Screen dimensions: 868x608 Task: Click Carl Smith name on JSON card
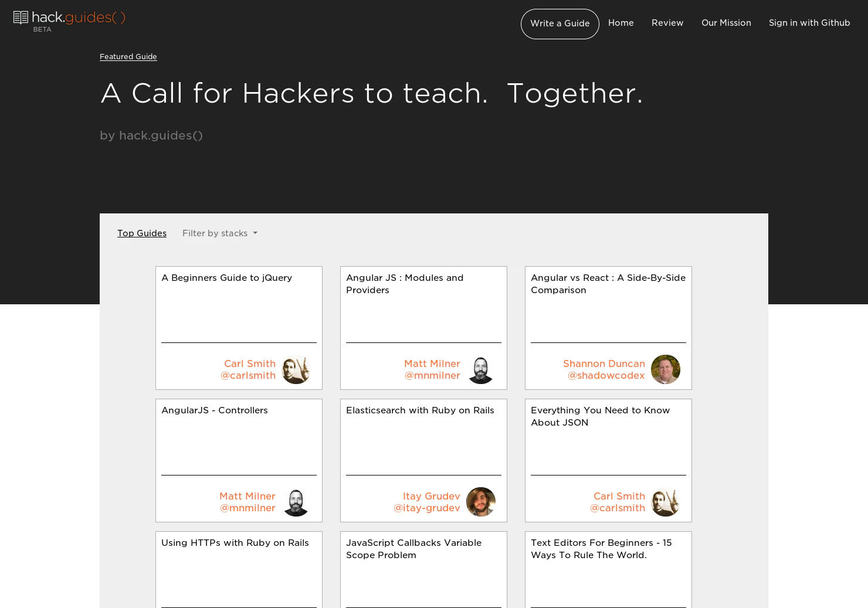[619, 497]
